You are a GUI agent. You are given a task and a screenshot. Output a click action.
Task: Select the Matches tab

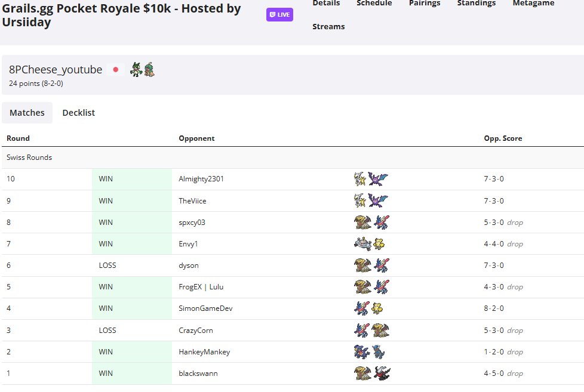tap(27, 113)
